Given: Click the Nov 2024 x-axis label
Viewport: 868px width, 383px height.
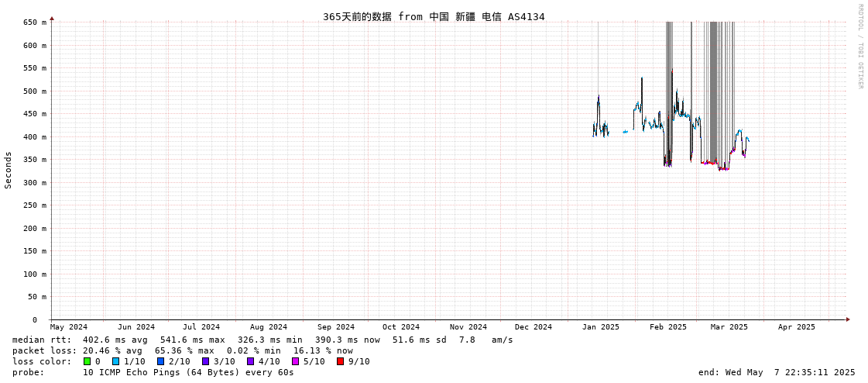Looking at the screenshot, I should pos(468,327).
